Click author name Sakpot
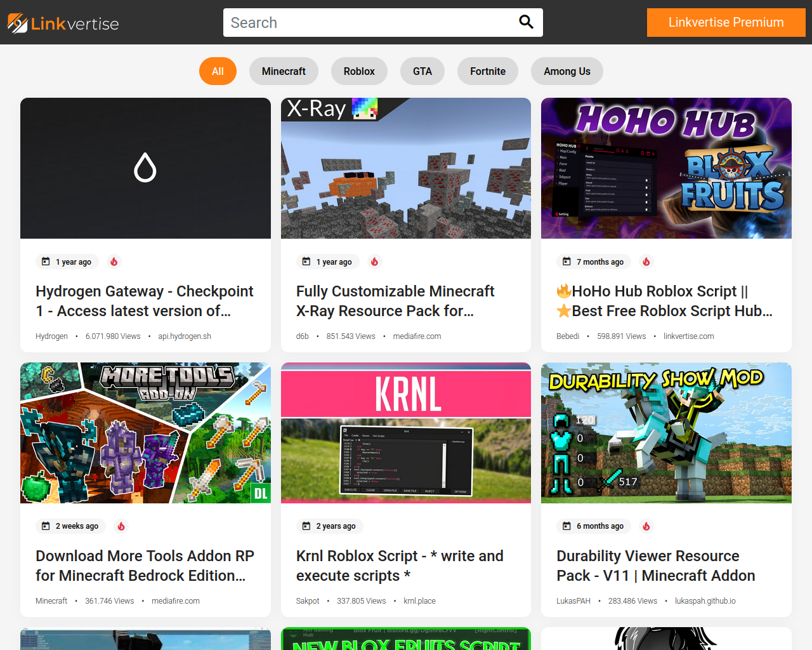812x650 pixels. tap(308, 601)
